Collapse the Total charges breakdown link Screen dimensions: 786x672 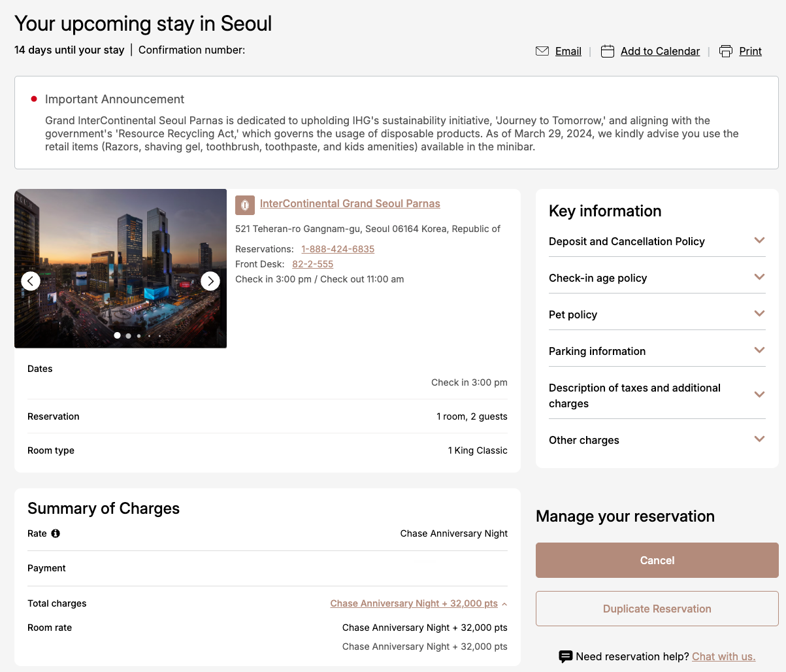tap(419, 603)
